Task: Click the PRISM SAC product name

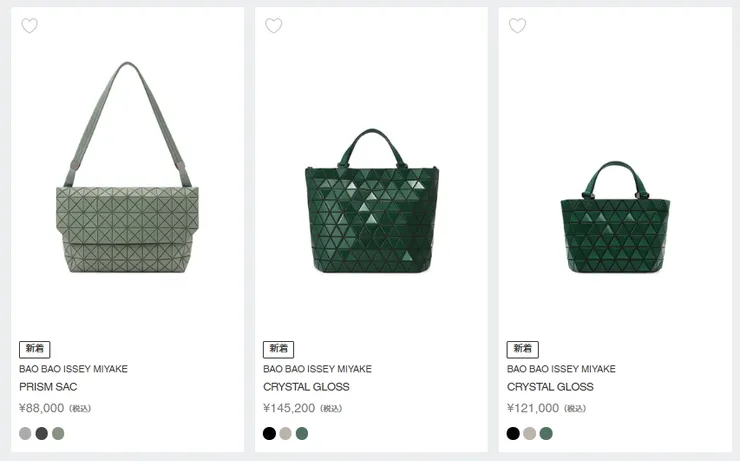Action: [48, 387]
